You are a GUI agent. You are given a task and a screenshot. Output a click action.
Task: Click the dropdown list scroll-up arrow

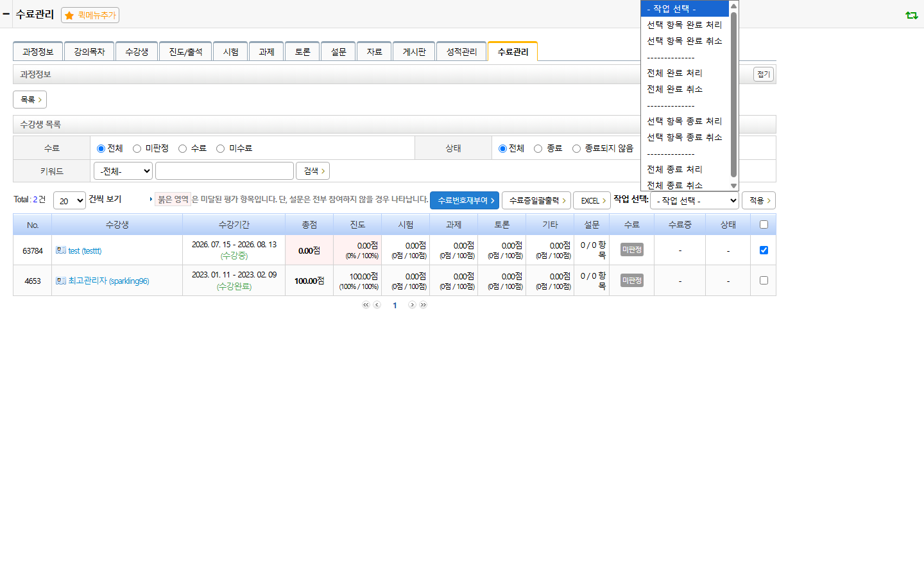(x=734, y=6)
